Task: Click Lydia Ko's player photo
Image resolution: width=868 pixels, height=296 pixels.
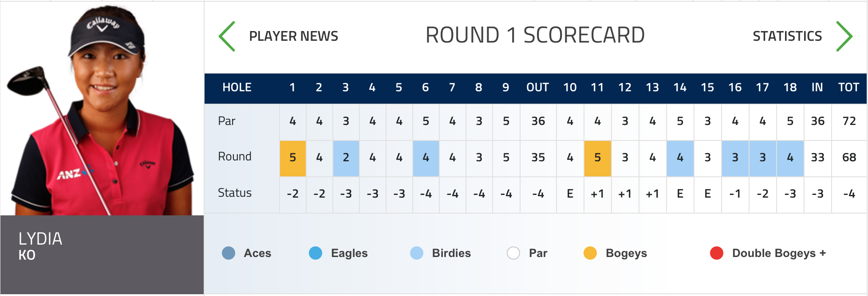Action: 102,109
